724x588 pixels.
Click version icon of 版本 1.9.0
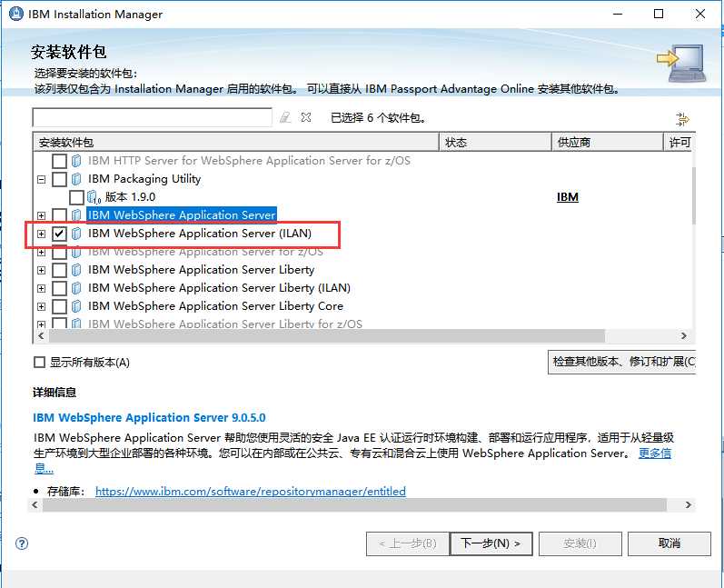click(94, 197)
